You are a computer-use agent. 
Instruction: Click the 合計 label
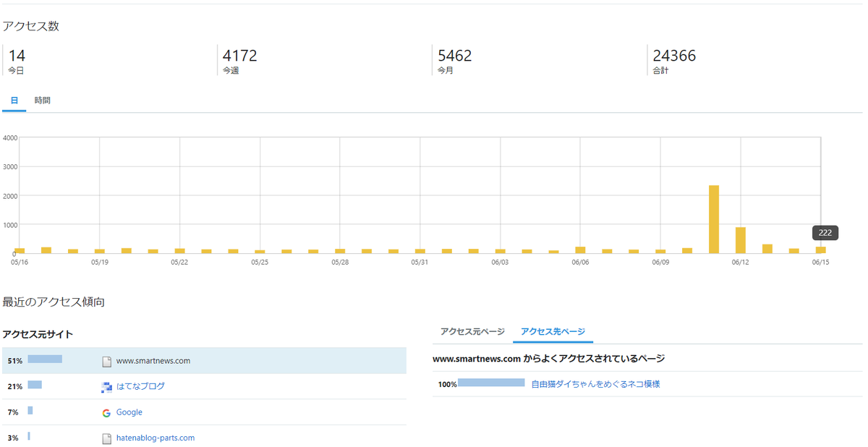point(660,71)
